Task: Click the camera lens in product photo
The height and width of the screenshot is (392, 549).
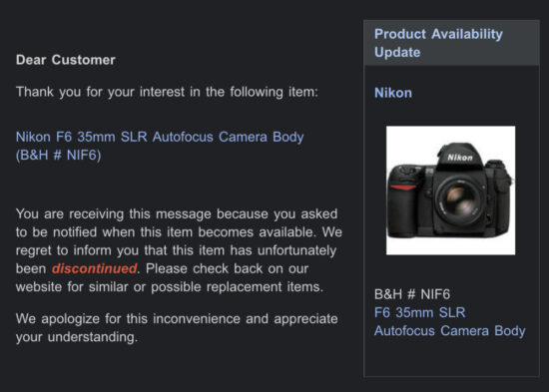Action: tap(459, 200)
